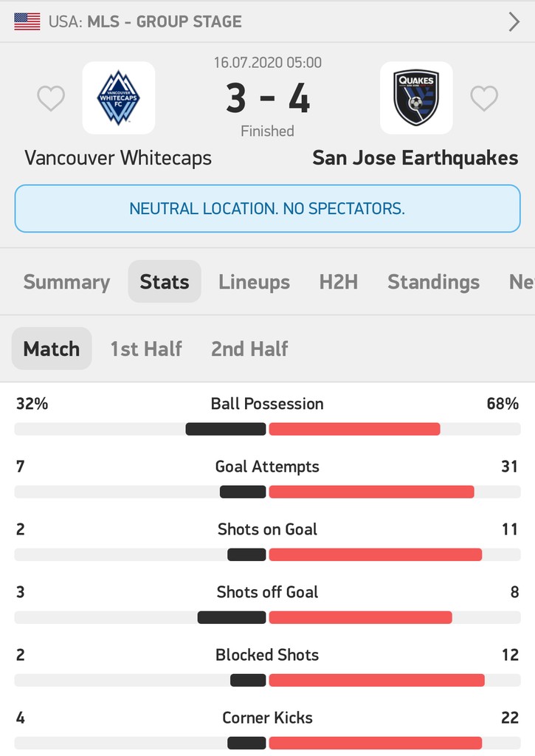This screenshot has width=535, height=756.
Task: Show 2nd Half statistics
Action: click(x=249, y=348)
